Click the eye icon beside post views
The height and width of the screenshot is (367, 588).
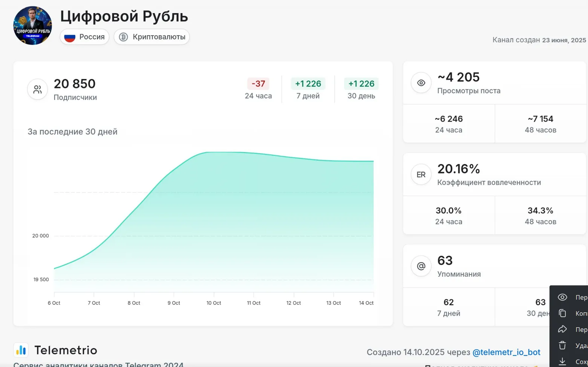click(421, 83)
